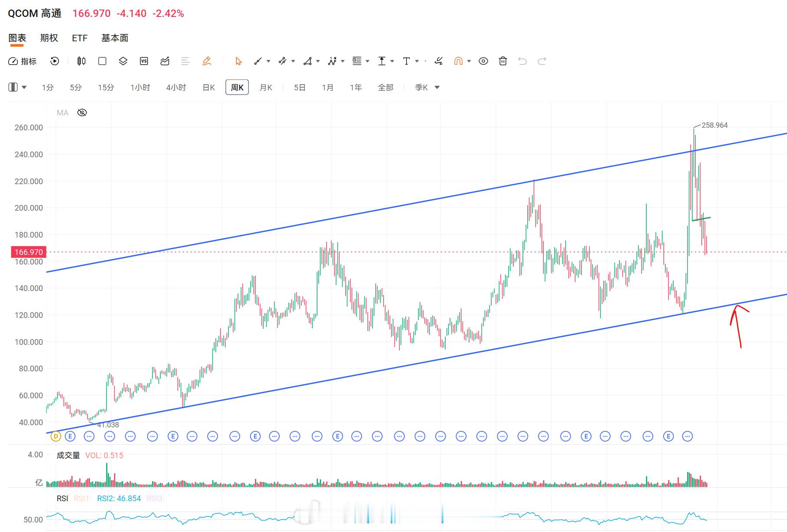Click the yellow D dividend marker
787x532 pixels.
56,436
